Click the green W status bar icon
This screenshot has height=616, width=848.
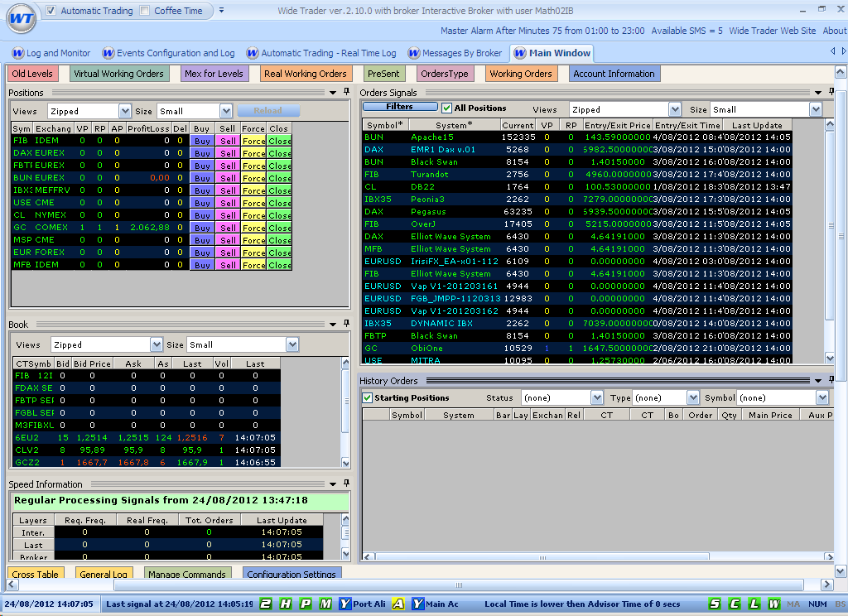pos(774,604)
